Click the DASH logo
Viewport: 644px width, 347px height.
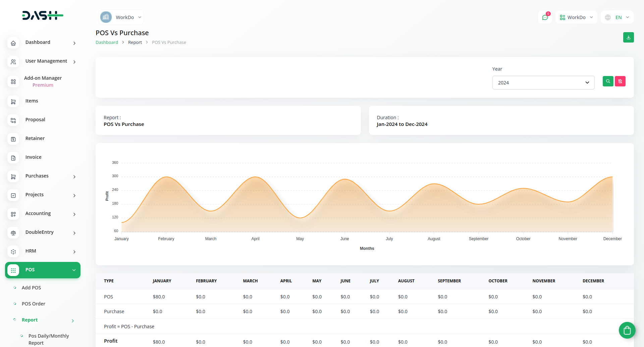[x=43, y=16]
